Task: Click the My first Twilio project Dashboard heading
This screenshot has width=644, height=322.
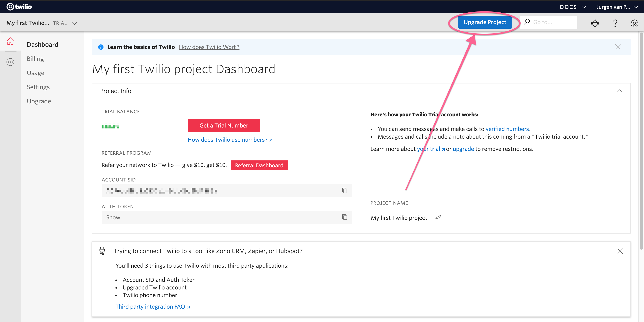Action: click(x=184, y=69)
